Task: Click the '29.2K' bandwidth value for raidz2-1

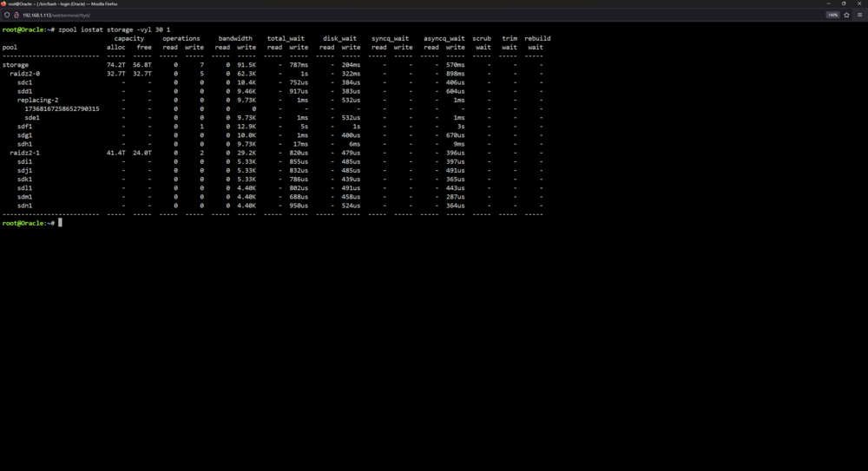Action: (x=247, y=154)
